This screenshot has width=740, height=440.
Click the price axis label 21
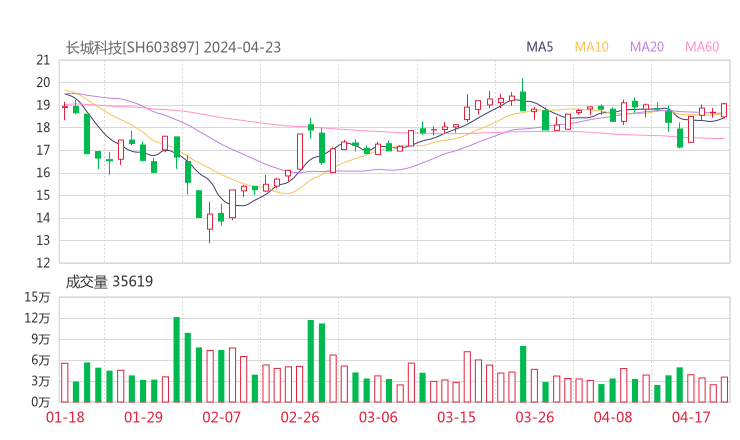[43, 60]
